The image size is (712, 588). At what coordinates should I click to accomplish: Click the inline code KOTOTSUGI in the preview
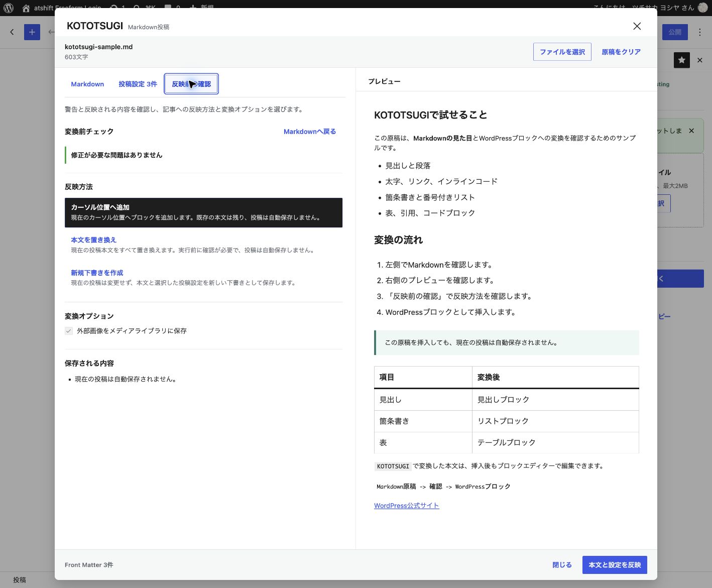393,466
